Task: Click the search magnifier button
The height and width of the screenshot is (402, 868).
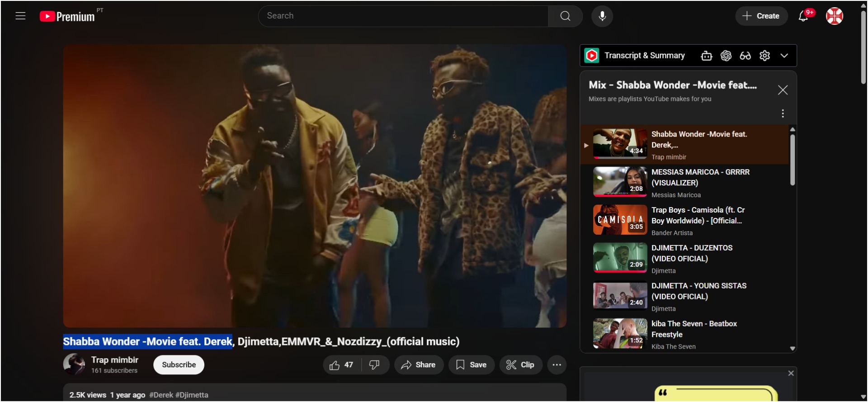Action: pyautogui.click(x=565, y=16)
